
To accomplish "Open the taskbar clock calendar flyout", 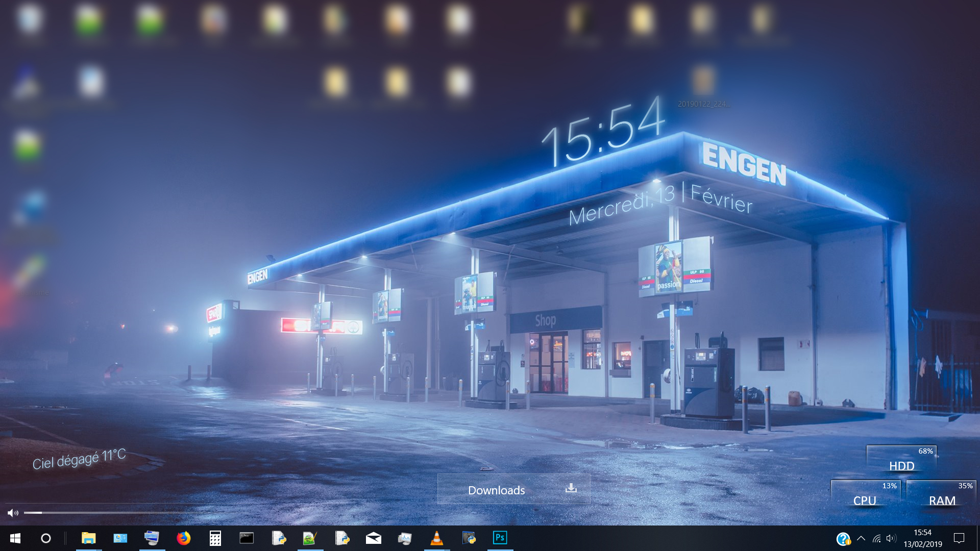I will point(922,538).
